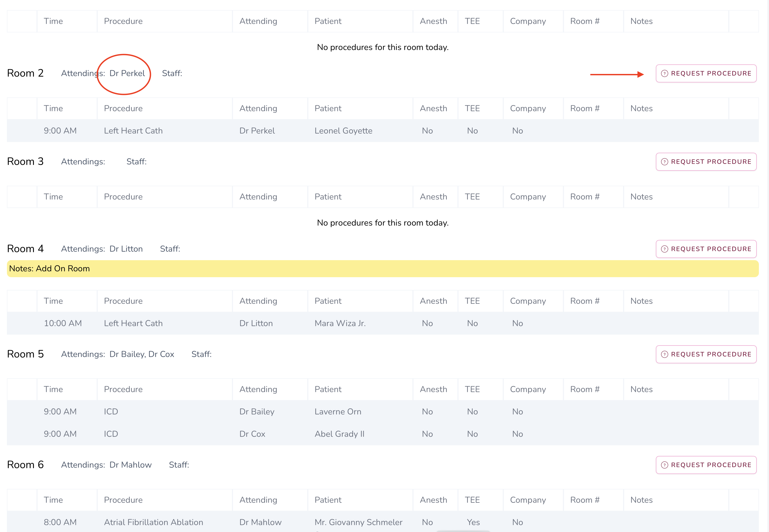Open Abel Grady II ICD procedure row
Image resolution: width=769 pixels, height=532 pixels.
coord(339,434)
